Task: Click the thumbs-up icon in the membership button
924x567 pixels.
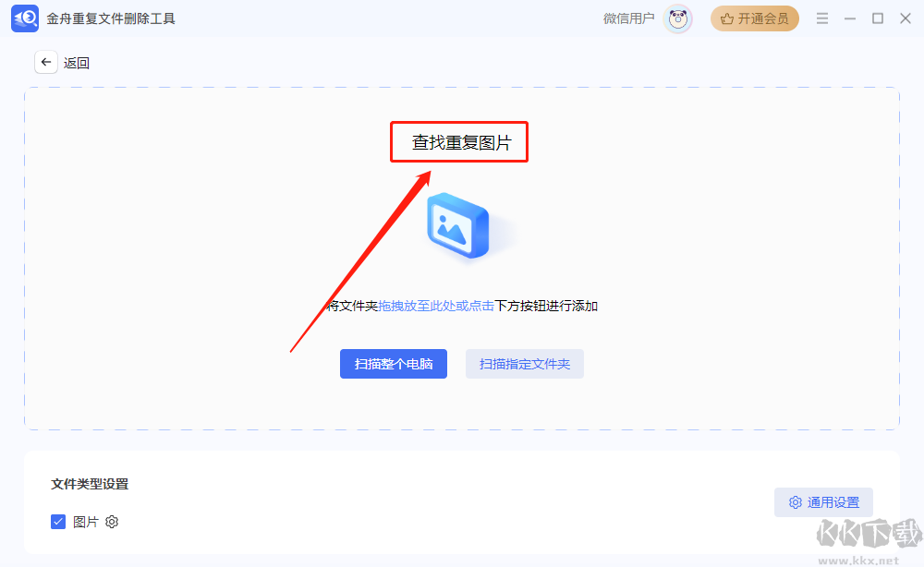Action: pyautogui.click(x=726, y=18)
